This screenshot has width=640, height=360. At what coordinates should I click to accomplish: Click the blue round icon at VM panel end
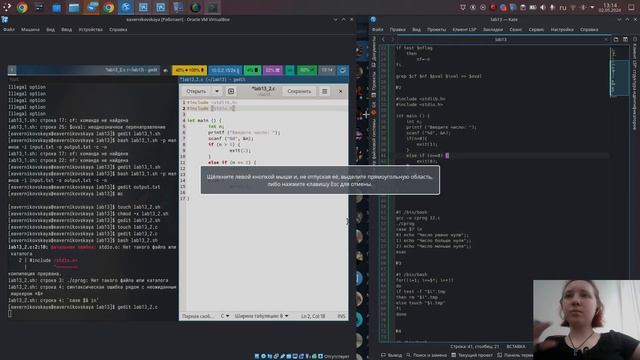343,70
